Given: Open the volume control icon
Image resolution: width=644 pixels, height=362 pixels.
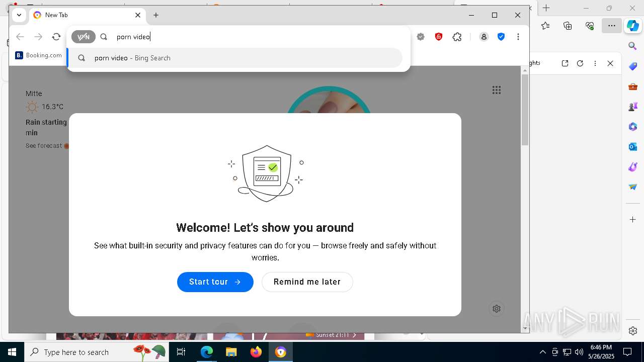Looking at the screenshot, I should [x=579, y=352].
